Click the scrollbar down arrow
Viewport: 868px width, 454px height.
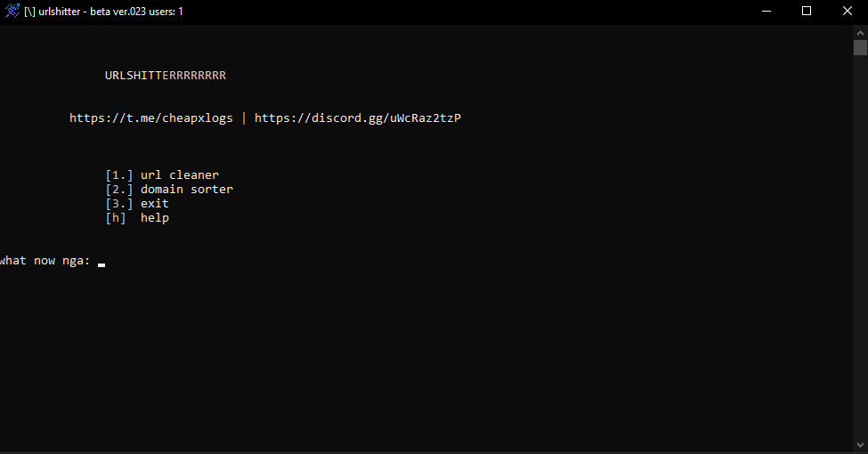click(x=860, y=445)
